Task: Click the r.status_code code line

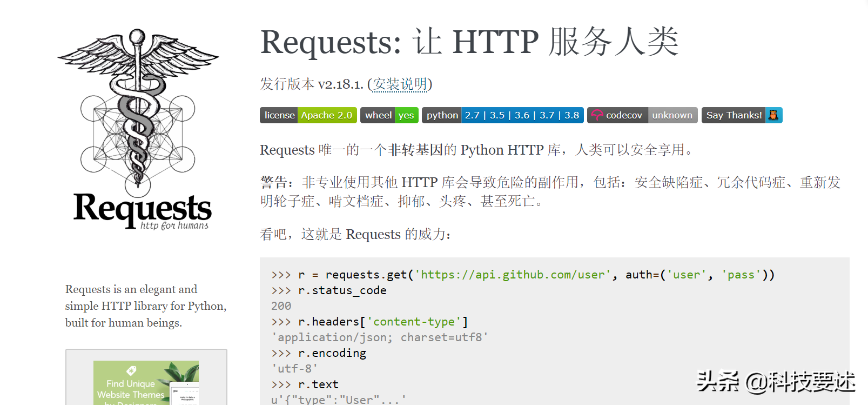Action: point(329,290)
